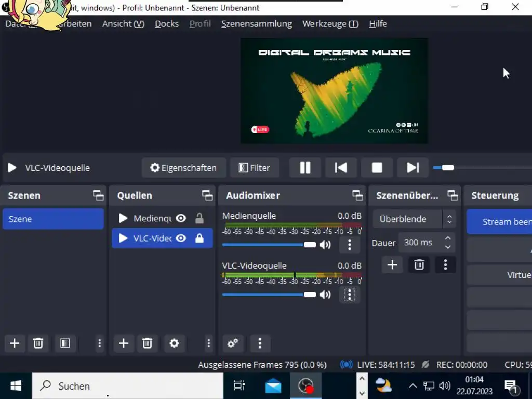532x399 pixels.
Task: Add a new source with plus button
Action: coord(124,343)
